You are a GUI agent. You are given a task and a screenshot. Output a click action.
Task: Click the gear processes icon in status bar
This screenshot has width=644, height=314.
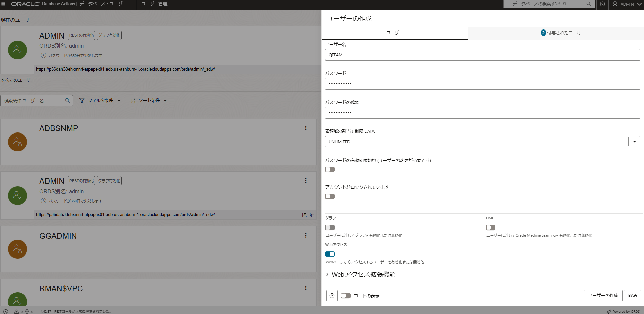point(27,312)
